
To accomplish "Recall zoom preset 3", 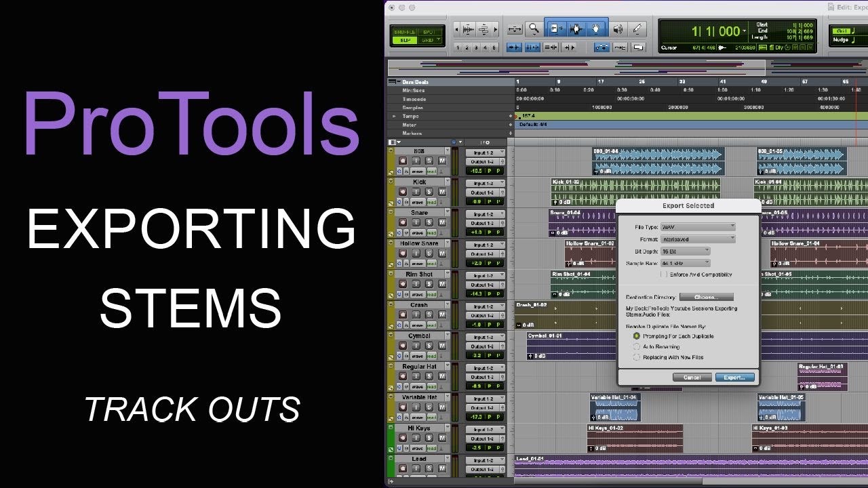I will point(476,47).
